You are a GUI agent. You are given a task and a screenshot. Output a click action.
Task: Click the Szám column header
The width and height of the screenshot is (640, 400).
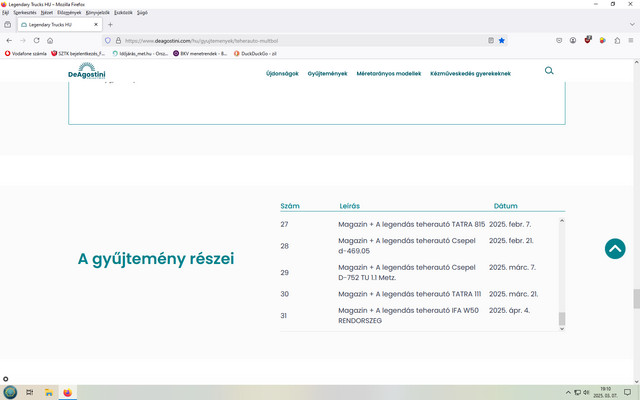coord(290,206)
